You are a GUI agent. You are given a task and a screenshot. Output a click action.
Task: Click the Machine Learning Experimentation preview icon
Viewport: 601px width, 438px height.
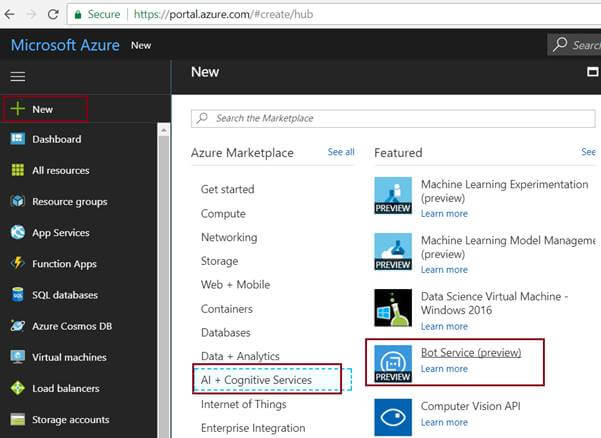tap(393, 195)
